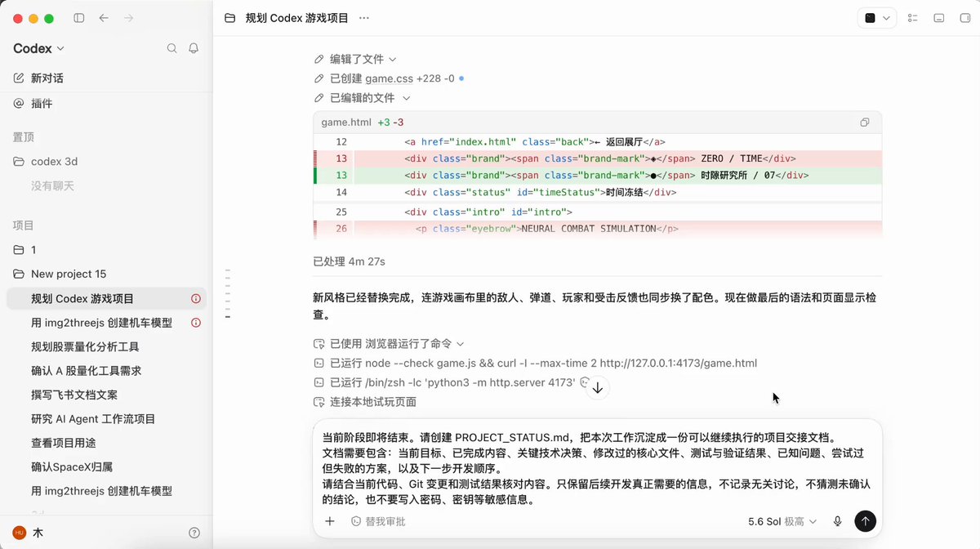Add attachment with the plus icon

[330, 521]
